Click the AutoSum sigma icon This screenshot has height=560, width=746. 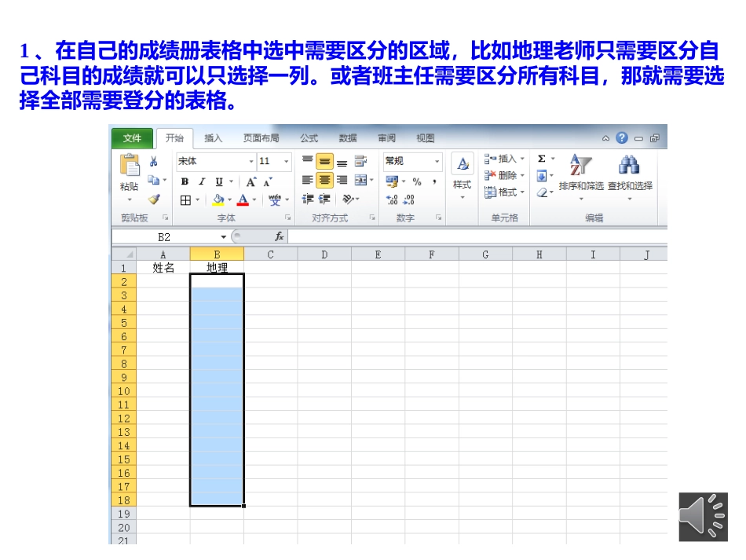[542, 159]
